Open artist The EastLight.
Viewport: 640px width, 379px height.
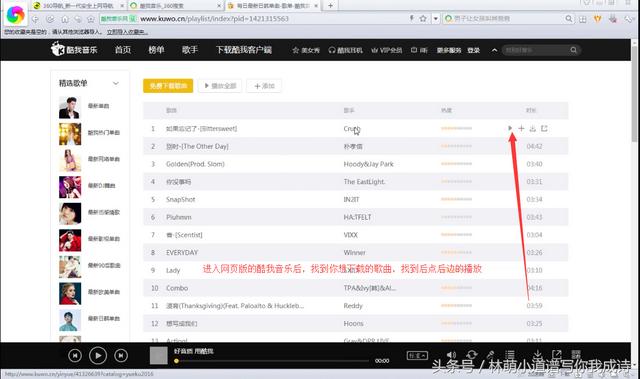pos(364,182)
